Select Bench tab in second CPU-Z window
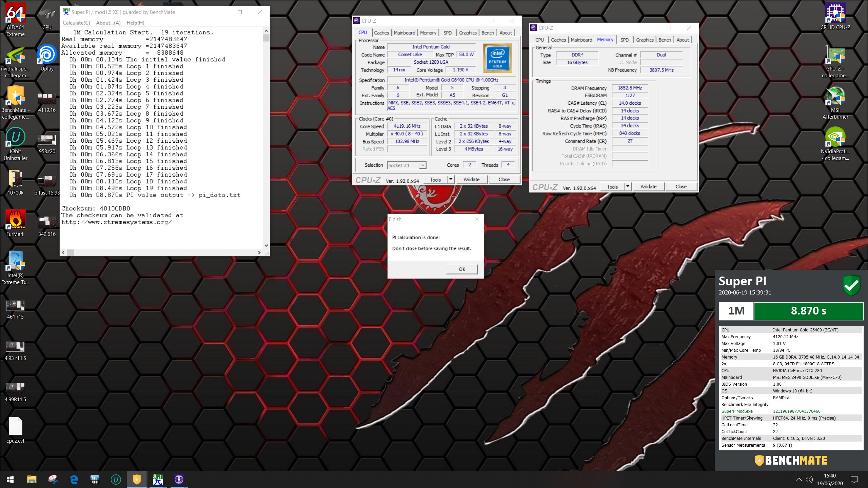868x488 pixels. point(665,40)
